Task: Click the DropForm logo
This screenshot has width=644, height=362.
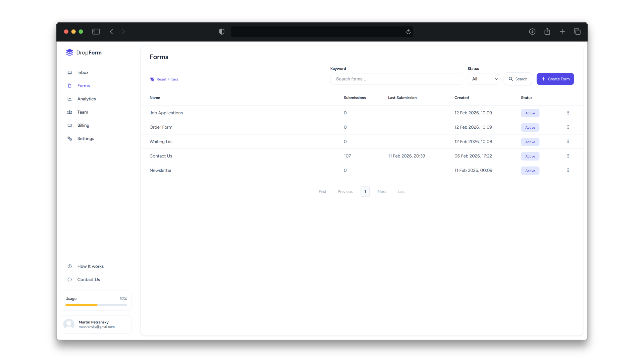Action: coord(84,52)
